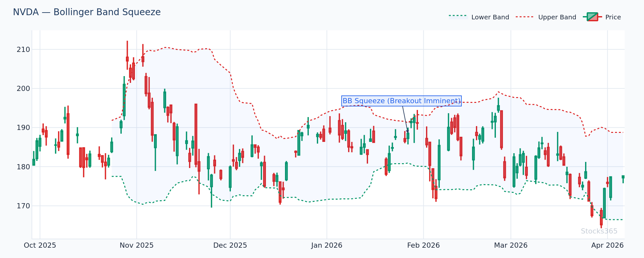Click the Nov 2025 x-axis label
The width and height of the screenshot is (644, 258).
click(x=137, y=245)
